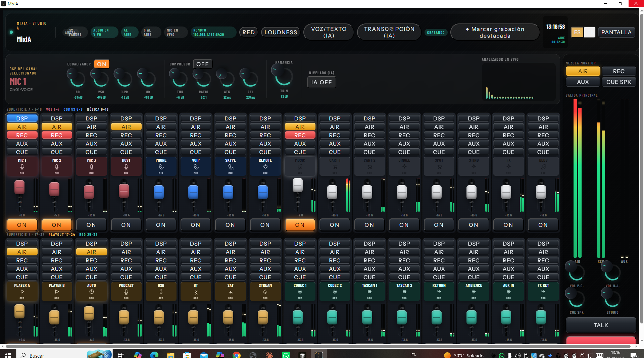Select the COMMS 5-8 surface tab
The width and height of the screenshot is (644, 358).
73,109
